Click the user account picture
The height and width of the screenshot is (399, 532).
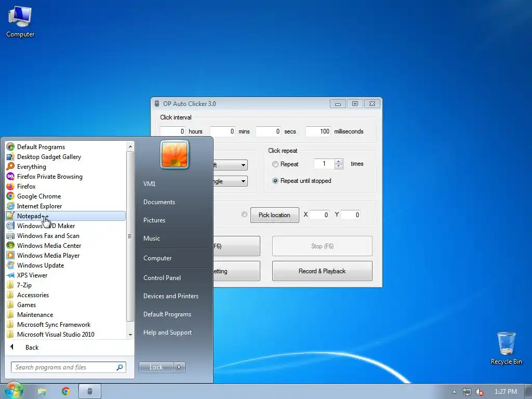(x=175, y=154)
